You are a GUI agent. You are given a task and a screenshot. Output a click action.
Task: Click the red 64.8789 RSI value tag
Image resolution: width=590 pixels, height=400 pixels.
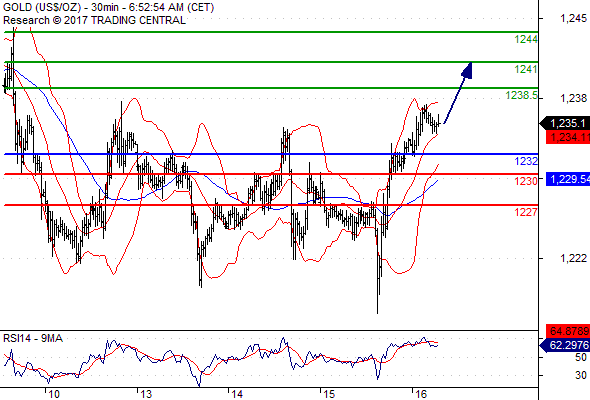click(568, 331)
